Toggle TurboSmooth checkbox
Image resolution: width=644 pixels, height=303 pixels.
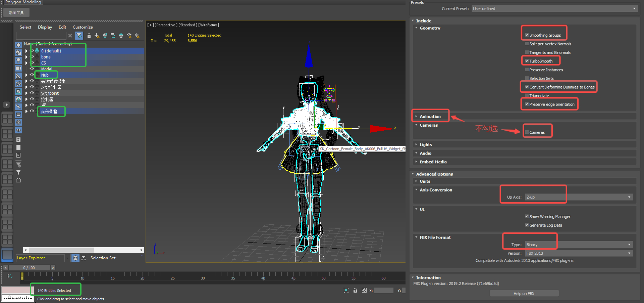point(527,61)
